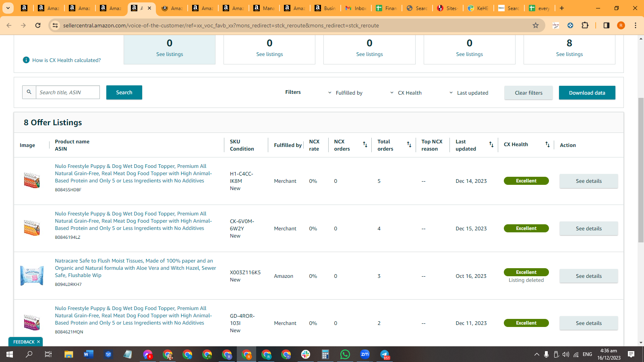Screen dimensions: 644x362
Task: Open Telegram from the taskbar
Action: [385, 354]
